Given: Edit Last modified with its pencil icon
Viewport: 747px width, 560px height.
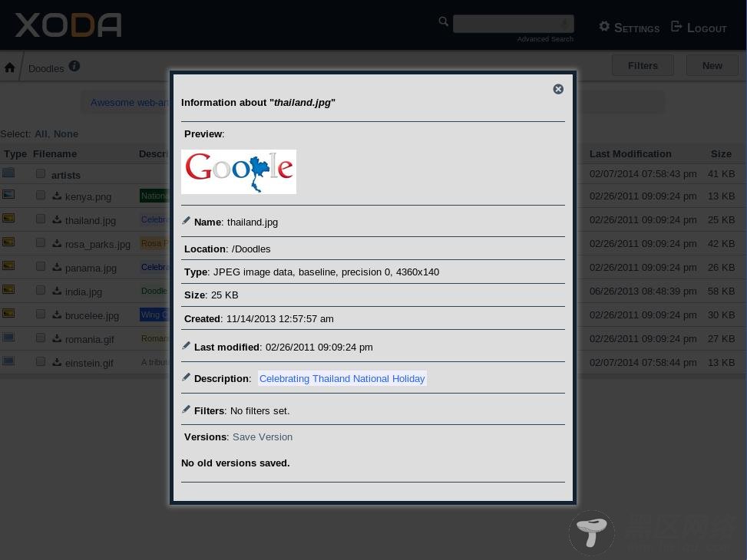Looking at the screenshot, I should [187, 346].
